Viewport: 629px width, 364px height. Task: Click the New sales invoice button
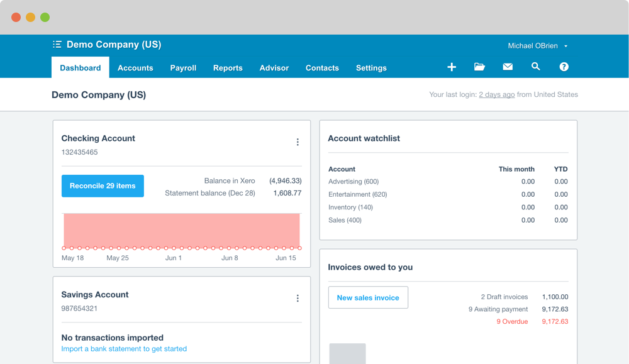(368, 297)
